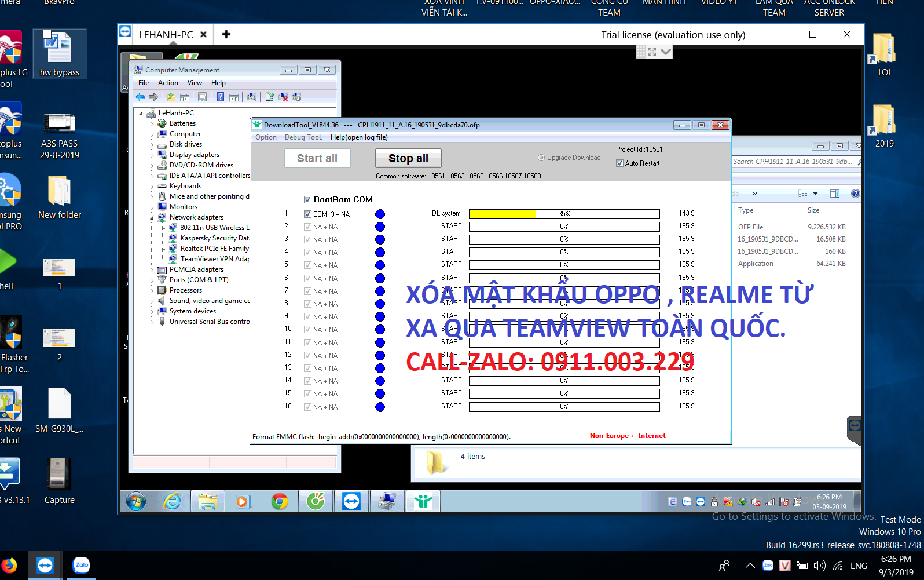Click Firefox icon on host taskbar
This screenshot has width=924, height=580.
coord(9,565)
